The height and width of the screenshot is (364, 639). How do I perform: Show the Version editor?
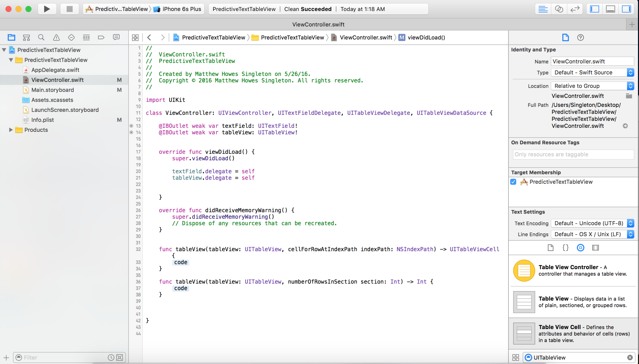pyautogui.click(x=575, y=9)
